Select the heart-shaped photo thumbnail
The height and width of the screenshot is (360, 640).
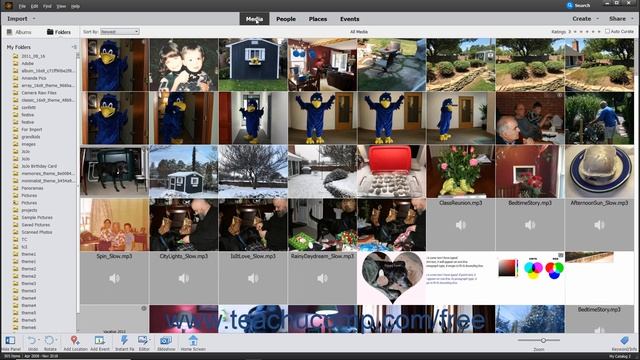pos(391,278)
